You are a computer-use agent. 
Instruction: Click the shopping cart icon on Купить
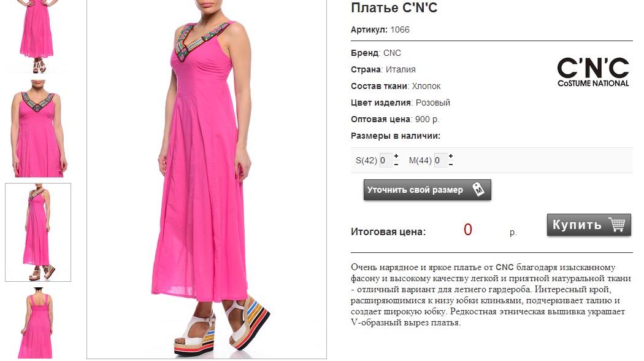(x=617, y=225)
